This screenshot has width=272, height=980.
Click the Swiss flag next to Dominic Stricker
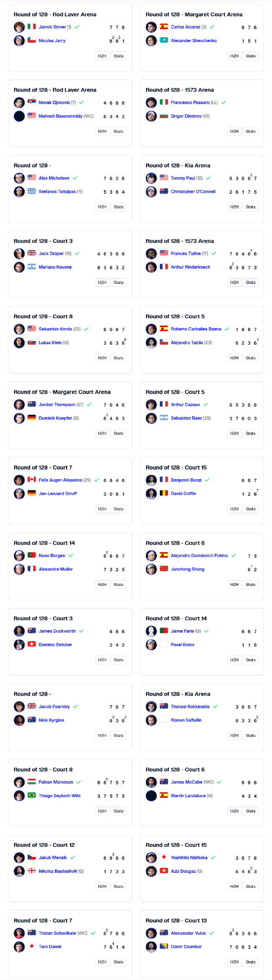tap(31, 644)
